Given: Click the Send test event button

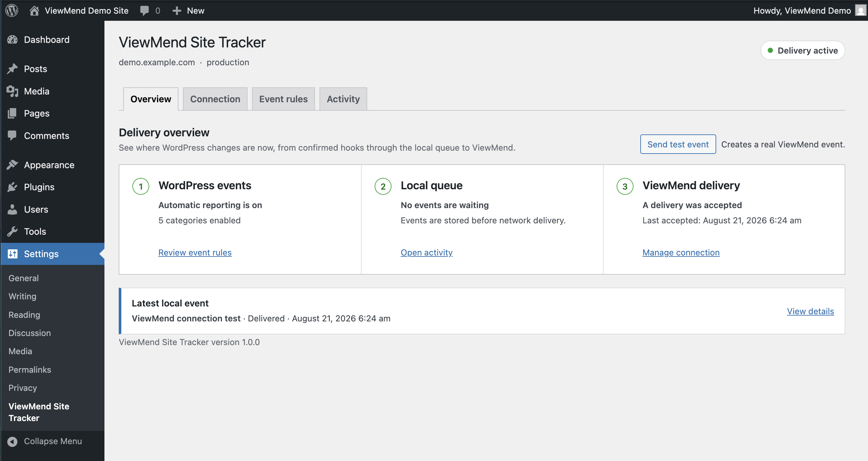Looking at the screenshot, I should 678,144.
